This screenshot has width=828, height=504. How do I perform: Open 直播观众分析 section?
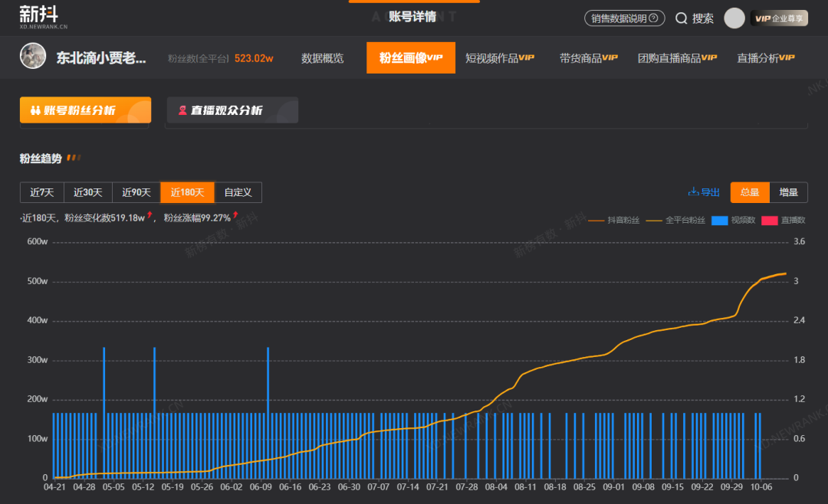[232, 110]
